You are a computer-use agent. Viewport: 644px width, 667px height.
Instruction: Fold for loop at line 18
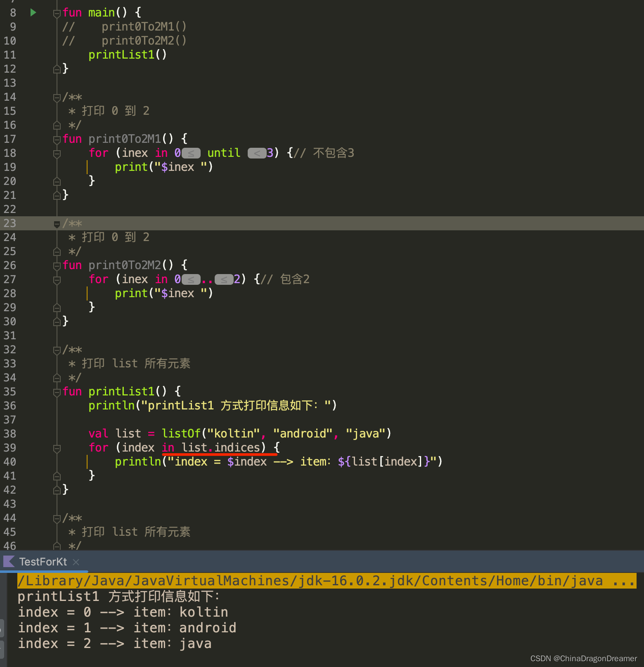point(57,154)
